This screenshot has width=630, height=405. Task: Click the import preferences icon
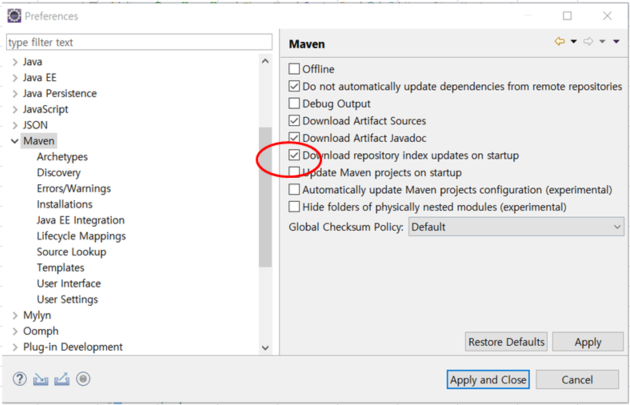click(41, 379)
